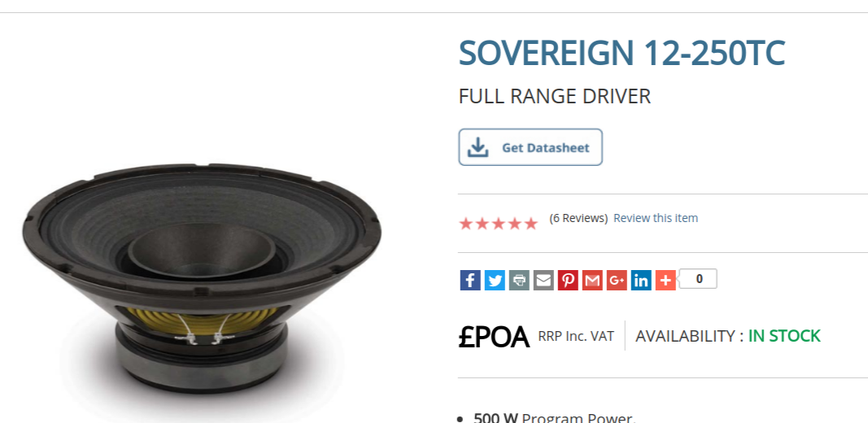This screenshot has width=868, height=423.
Task: Click the £POA price label
Action: point(494,336)
